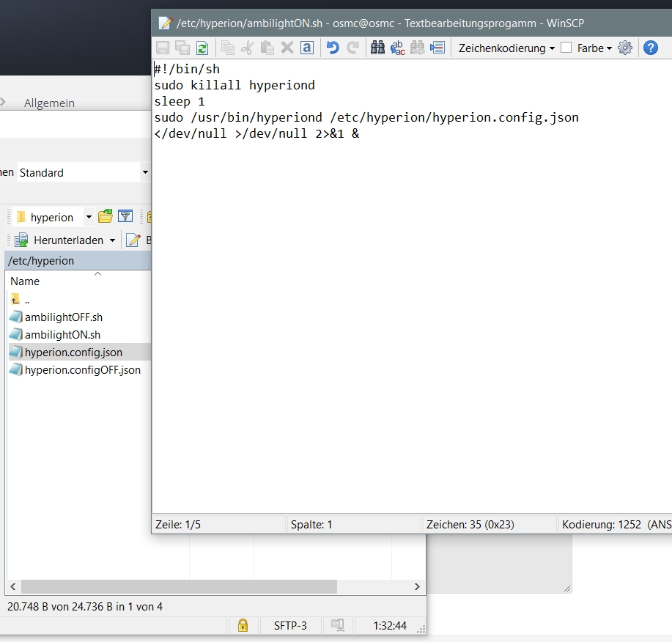Viewport: 672px width, 642px height.
Task: Expand the Zeichenkodierung encoding dropdown
Action: 506,48
